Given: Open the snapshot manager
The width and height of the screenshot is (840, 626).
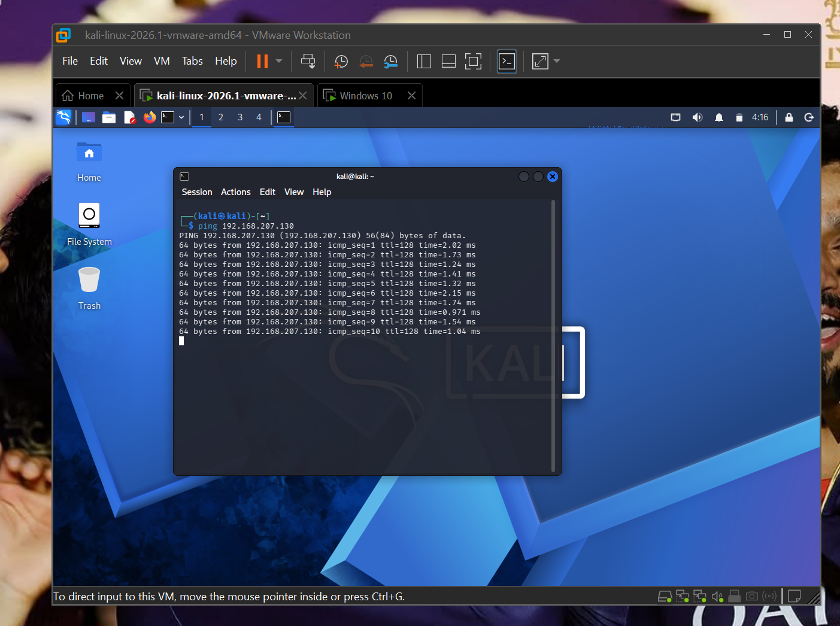Looking at the screenshot, I should pos(390,61).
